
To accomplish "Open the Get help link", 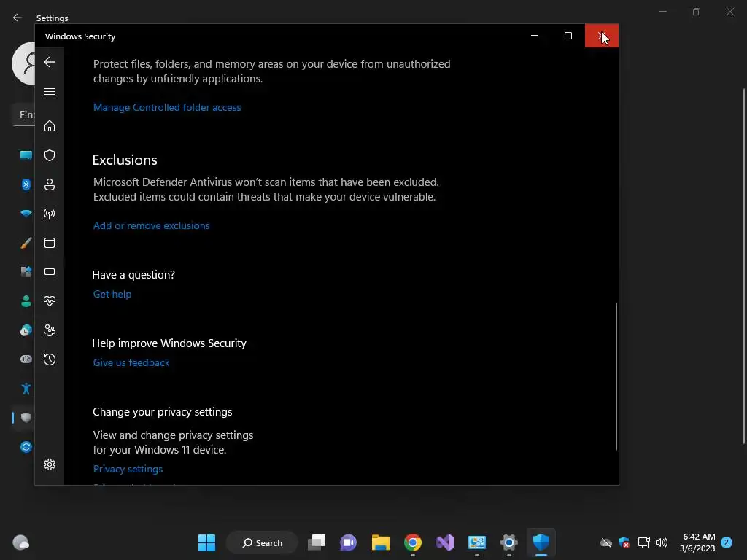I will coord(112,294).
